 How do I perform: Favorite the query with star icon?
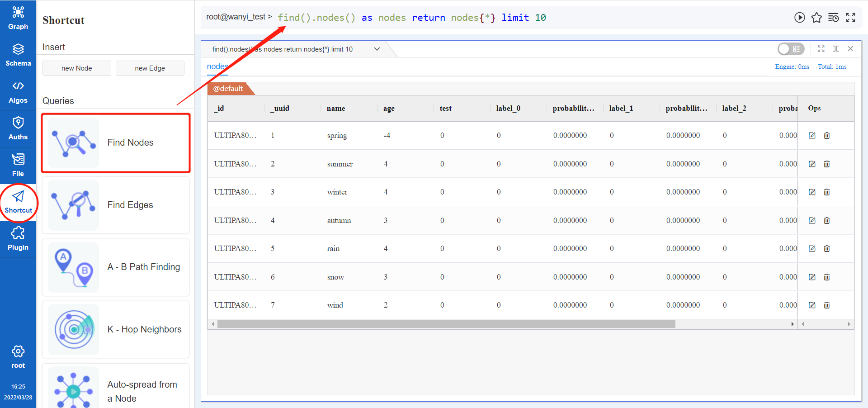816,18
